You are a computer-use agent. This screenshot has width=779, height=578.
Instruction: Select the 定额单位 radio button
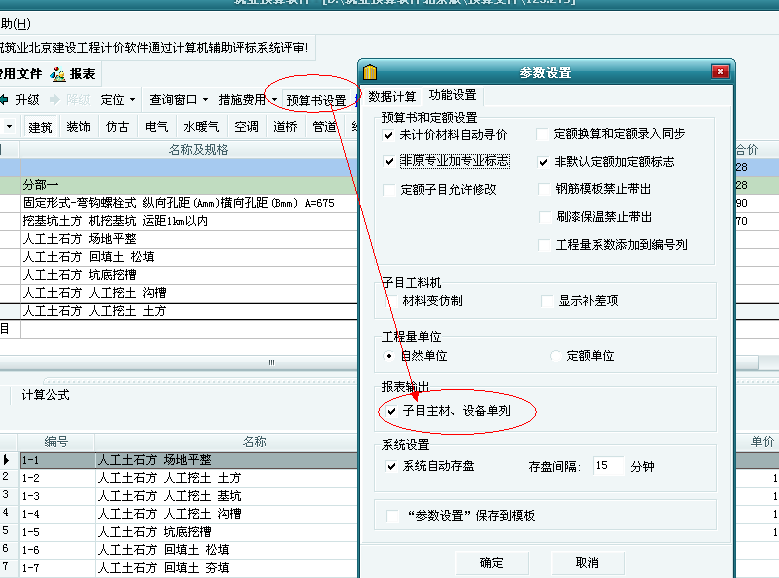[557, 355]
